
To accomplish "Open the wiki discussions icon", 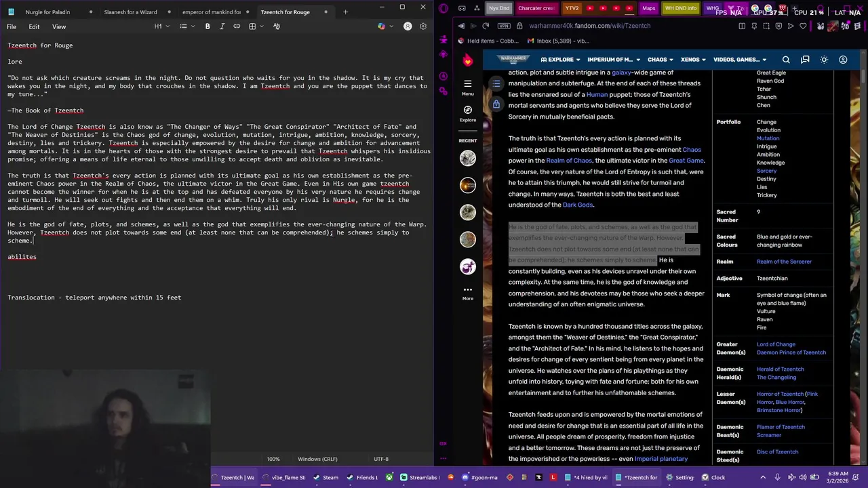I will click(x=805, y=60).
